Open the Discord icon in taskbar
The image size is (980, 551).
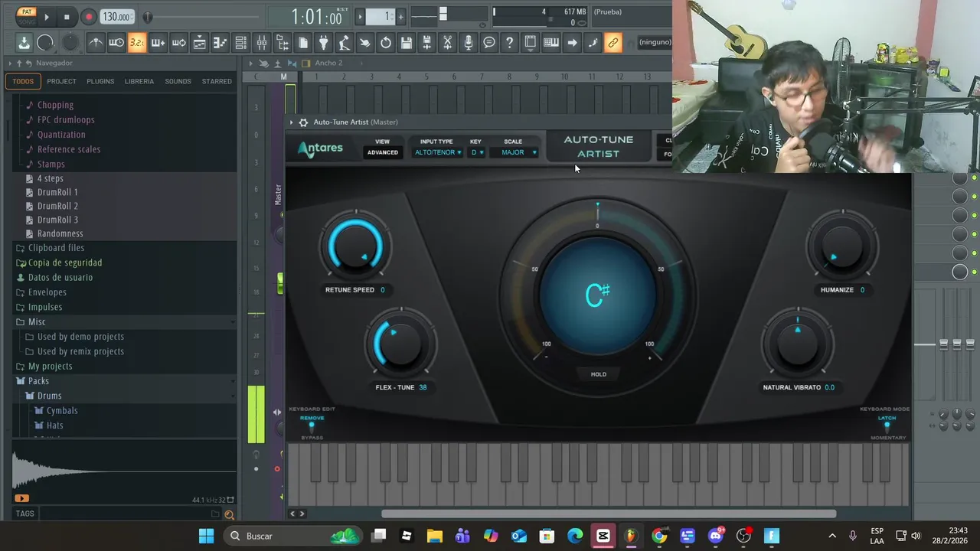pos(716,536)
